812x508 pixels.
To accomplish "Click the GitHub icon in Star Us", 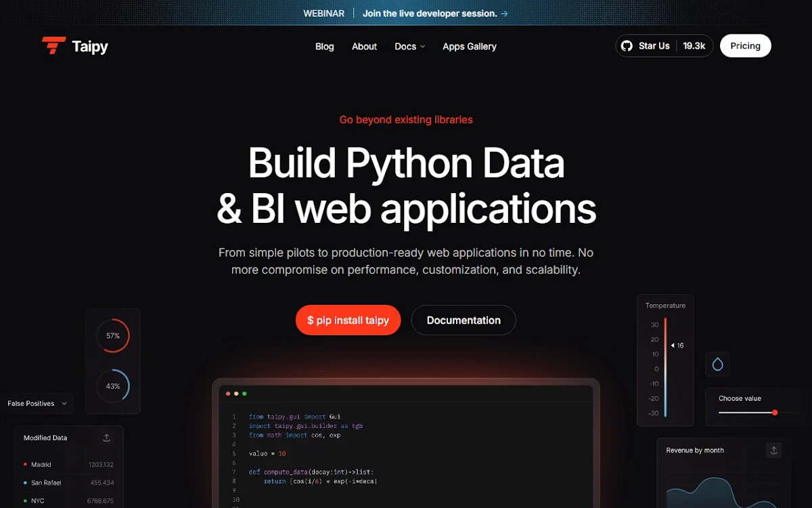I will click(627, 46).
